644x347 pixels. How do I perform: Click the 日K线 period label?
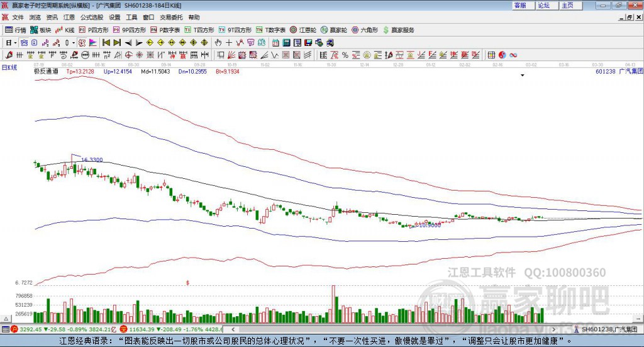(x=9, y=68)
